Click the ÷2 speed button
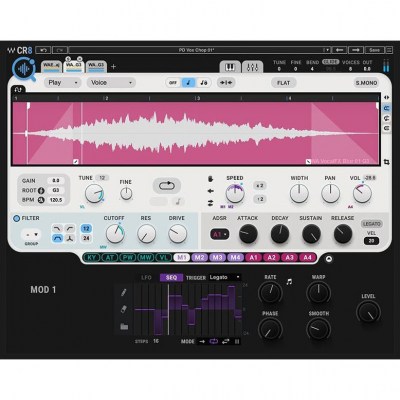This screenshot has height=400, width=400. tap(259, 199)
